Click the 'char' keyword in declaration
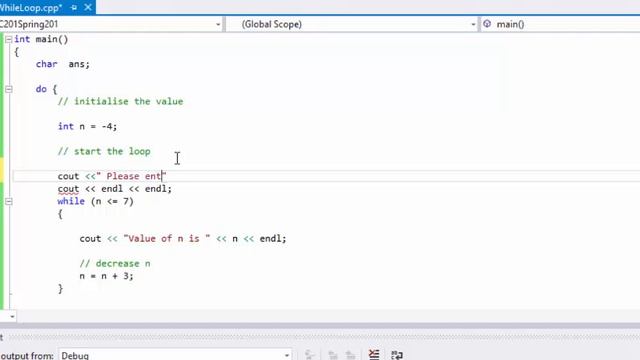This screenshot has width=640, height=360. click(x=46, y=64)
